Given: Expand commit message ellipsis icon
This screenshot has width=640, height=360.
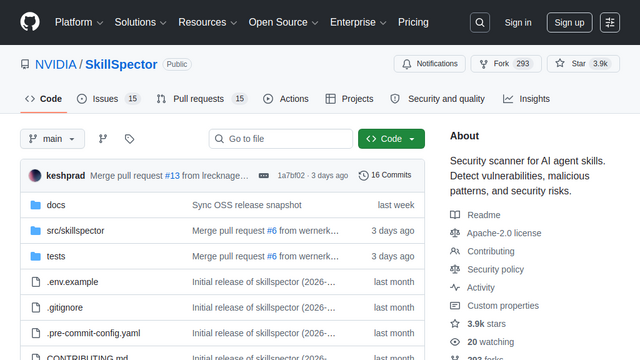Looking at the screenshot, I should pyautogui.click(x=264, y=176).
